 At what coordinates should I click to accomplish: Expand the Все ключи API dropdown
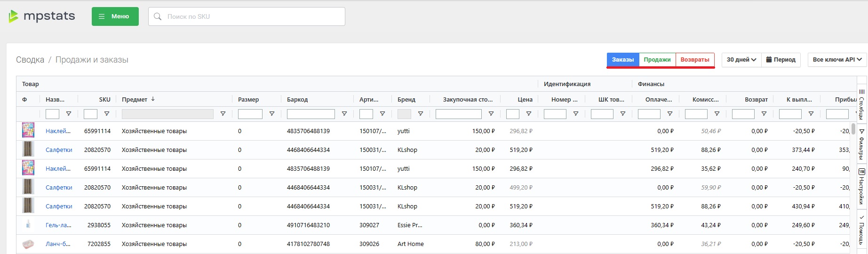click(x=837, y=60)
